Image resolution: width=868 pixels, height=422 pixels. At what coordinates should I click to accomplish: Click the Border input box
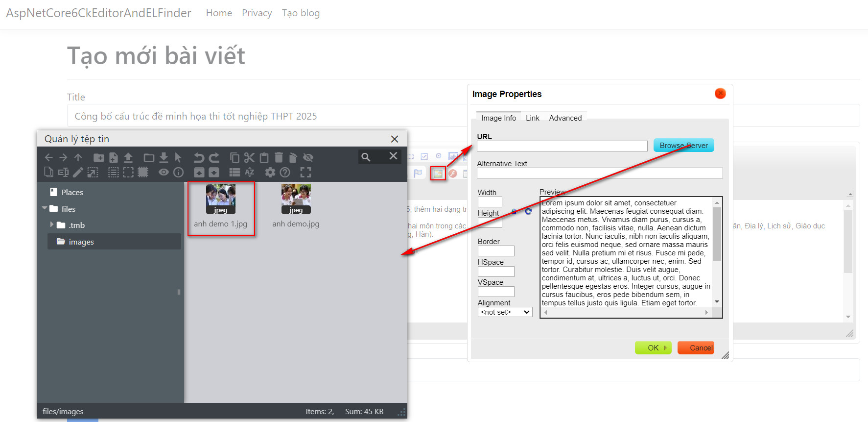pos(496,251)
